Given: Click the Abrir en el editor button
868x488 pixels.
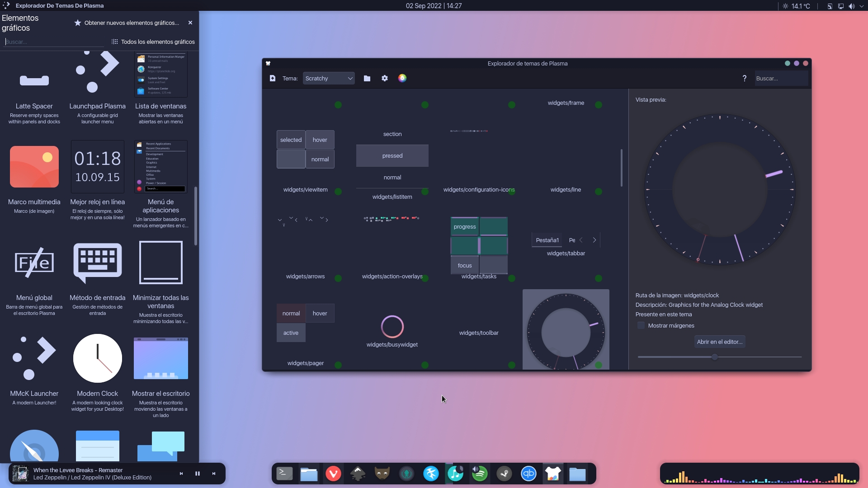Looking at the screenshot, I should click(719, 342).
